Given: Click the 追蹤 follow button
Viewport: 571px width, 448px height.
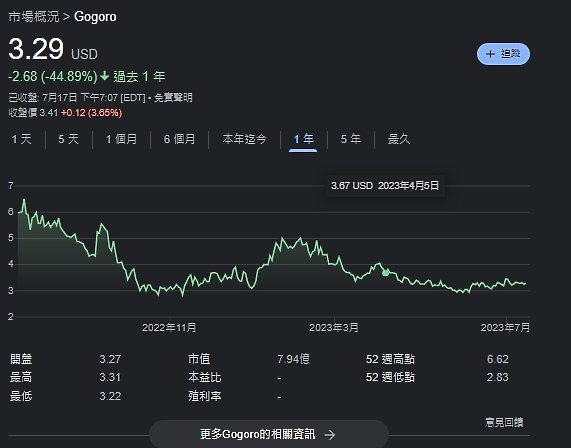Looking at the screenshot, I should pyautogui.click(x=503, y=54).
